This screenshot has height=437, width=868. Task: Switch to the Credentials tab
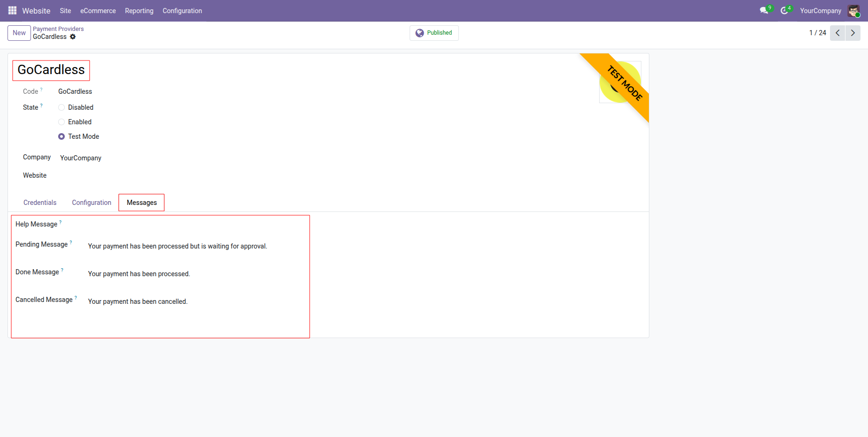pos(40,203)
